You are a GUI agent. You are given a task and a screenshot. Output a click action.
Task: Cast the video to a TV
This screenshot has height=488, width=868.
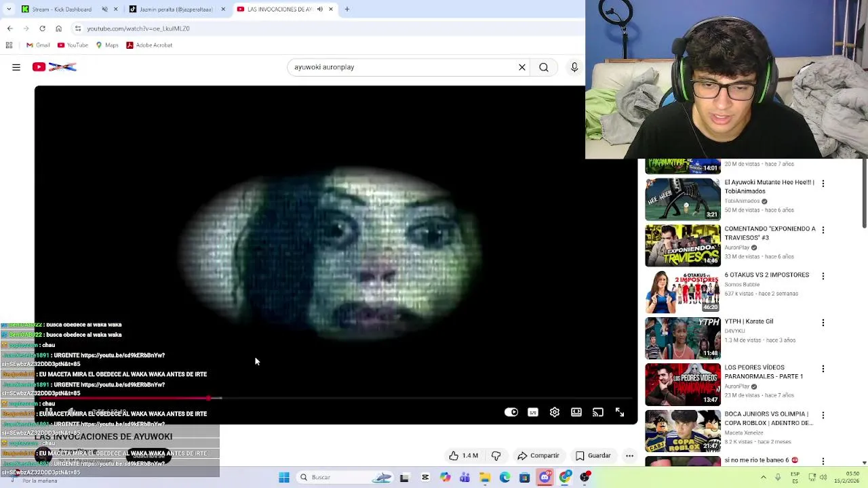pos(598,412)
